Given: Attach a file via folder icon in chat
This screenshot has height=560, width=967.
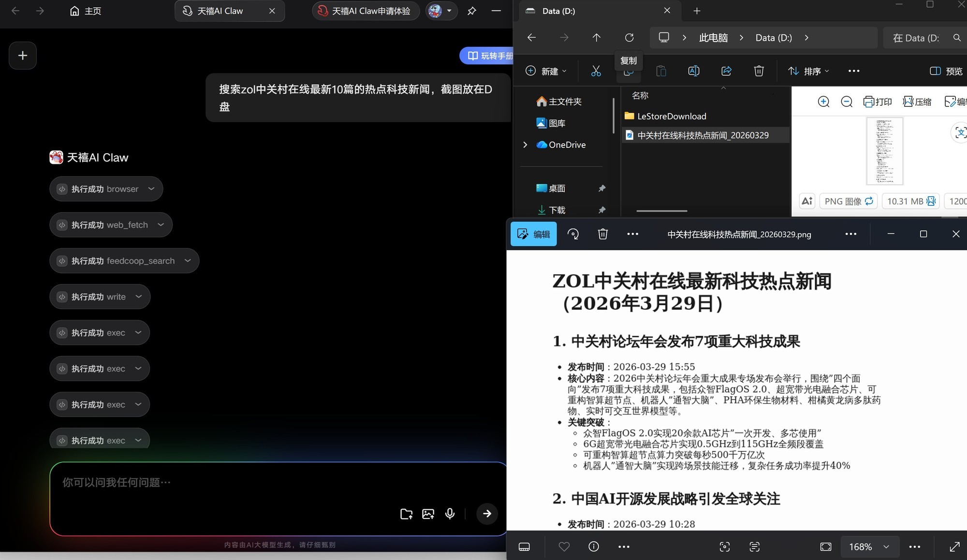Looking at the screenshot, I should [x=407, y=514].
